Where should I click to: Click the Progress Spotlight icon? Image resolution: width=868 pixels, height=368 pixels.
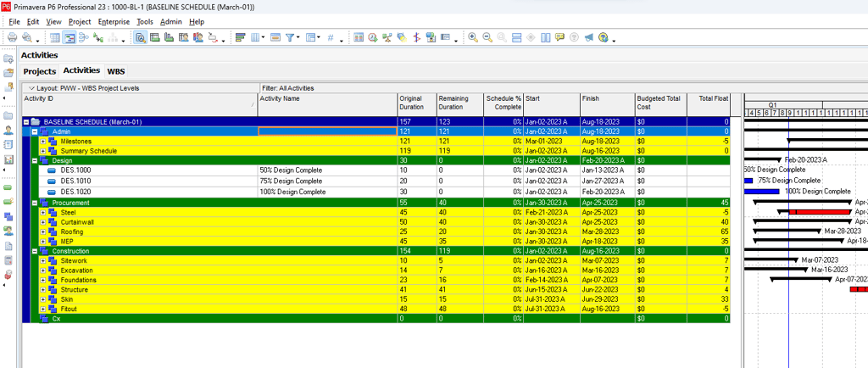pos(403,37)
